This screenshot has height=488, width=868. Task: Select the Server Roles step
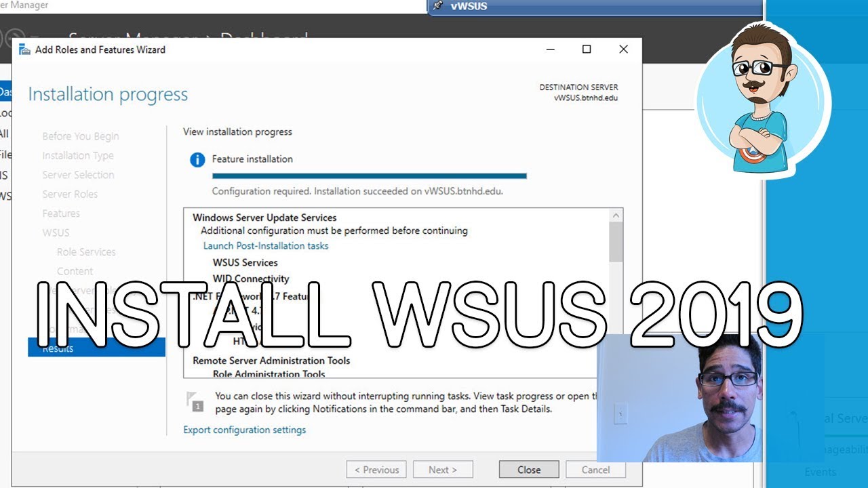70,194
